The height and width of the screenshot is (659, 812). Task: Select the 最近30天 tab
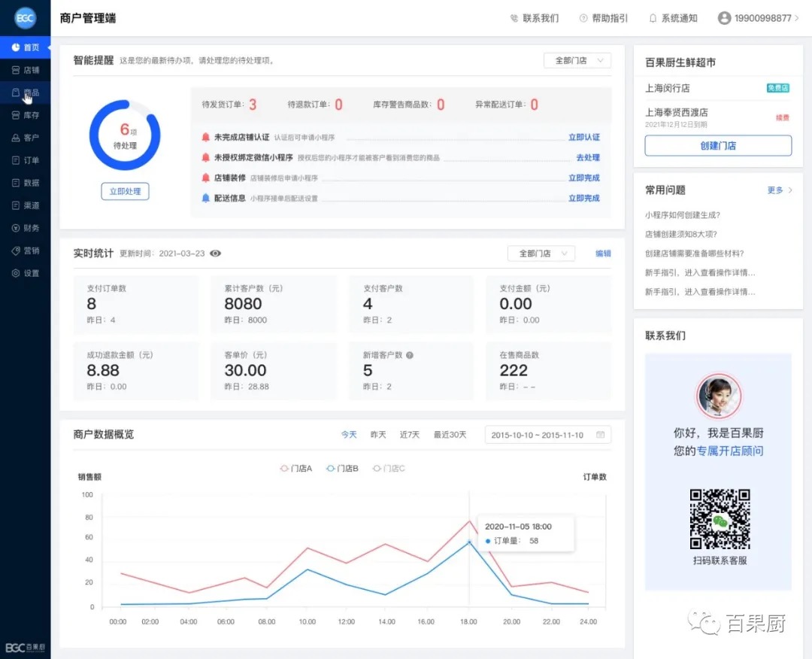tap(450, 435)
